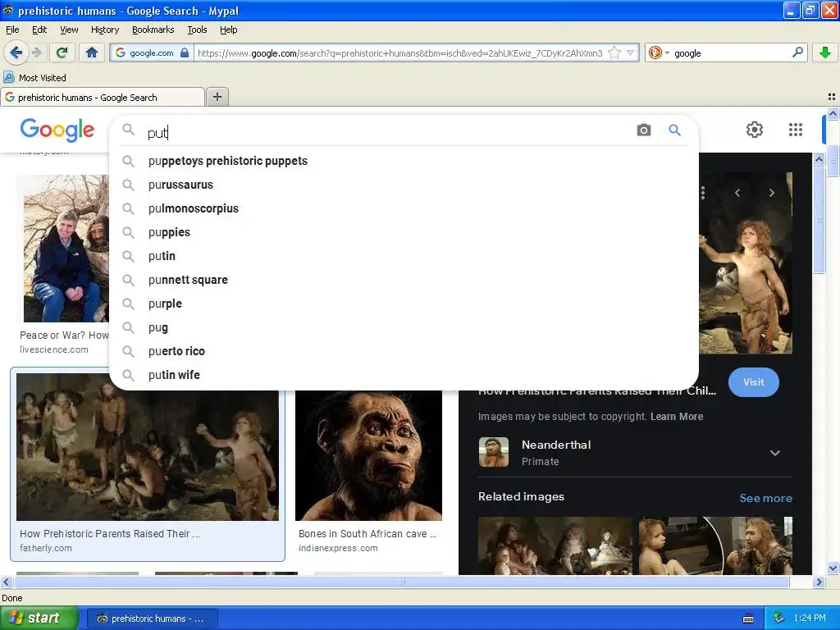
Task: Open the Google apps grid icon
Action: [796, 129]
